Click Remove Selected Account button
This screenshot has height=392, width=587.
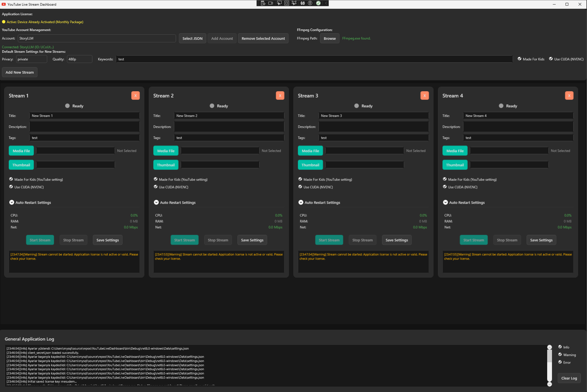pyautogui.click(x=263, y=38)
